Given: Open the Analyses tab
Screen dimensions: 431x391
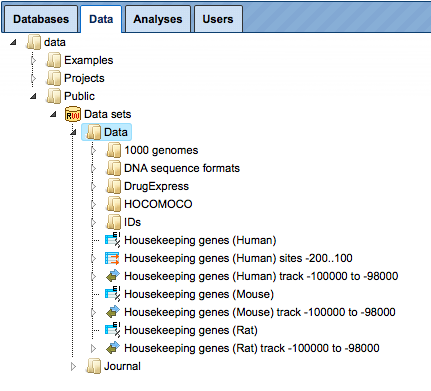Looking at the screenshot, I should pos(158,19).
